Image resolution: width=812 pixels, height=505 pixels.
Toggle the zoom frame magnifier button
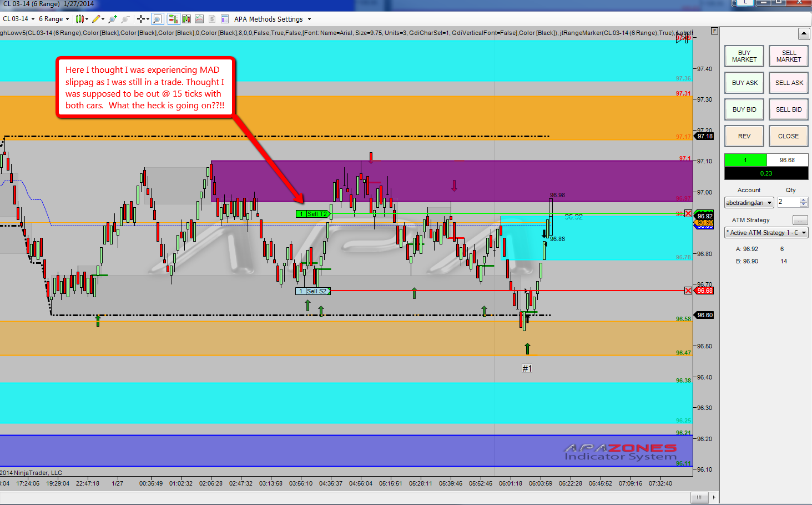158,19
